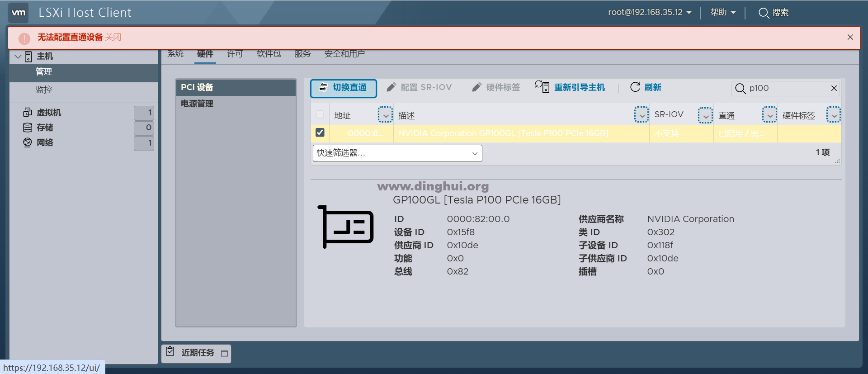The image size is (868, 374).
Task: Click the reboot host icon
Action: [542, 87]
